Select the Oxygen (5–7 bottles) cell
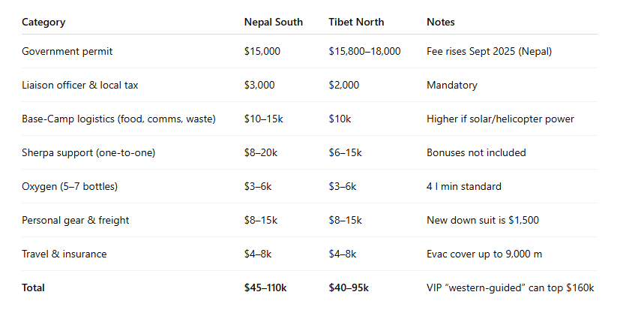This screenshot has height=322, width=644. [70, 187]
